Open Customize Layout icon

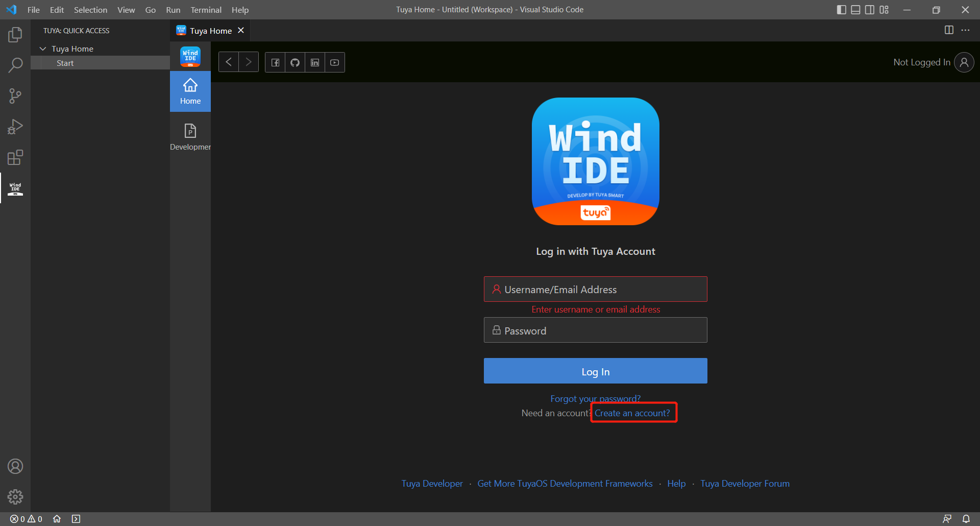pos(884,10)
